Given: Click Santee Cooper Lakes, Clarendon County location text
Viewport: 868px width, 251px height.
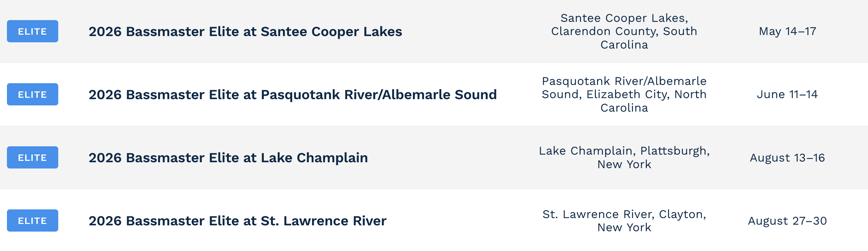Looking at the screenshot, I should 624,31.
